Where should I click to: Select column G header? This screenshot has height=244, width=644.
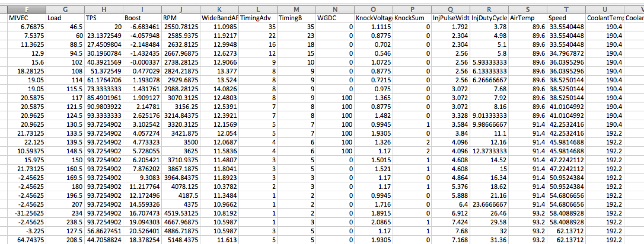(65, 10)
